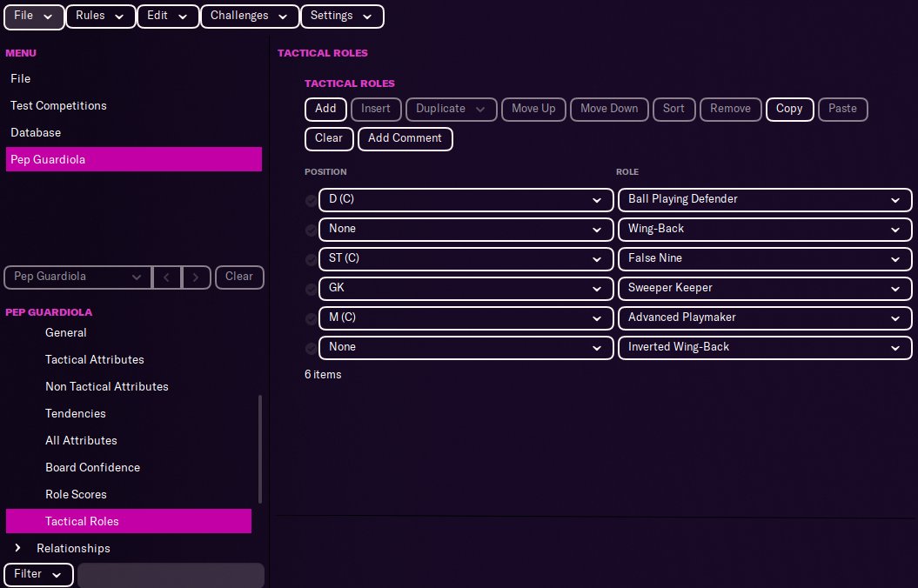Open the Filter dropdown
Screen dimensions: 918x588
coord(38,575)
